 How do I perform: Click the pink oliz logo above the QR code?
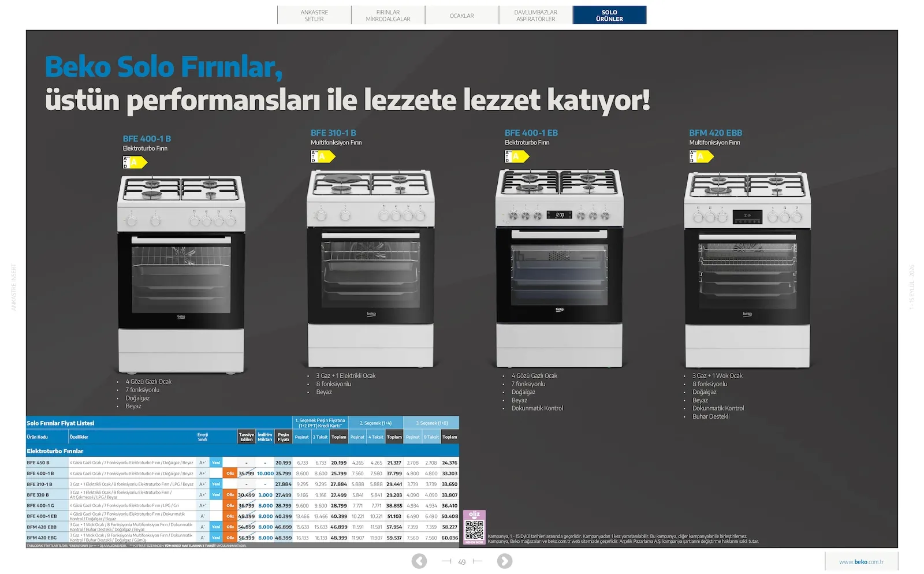coord(474,515)
